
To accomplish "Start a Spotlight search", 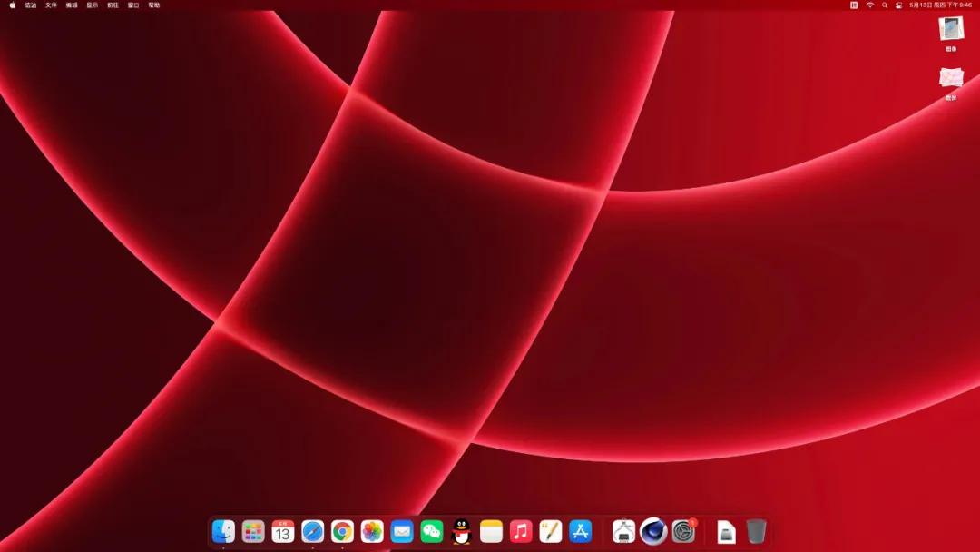I will [x=884, y=5].
